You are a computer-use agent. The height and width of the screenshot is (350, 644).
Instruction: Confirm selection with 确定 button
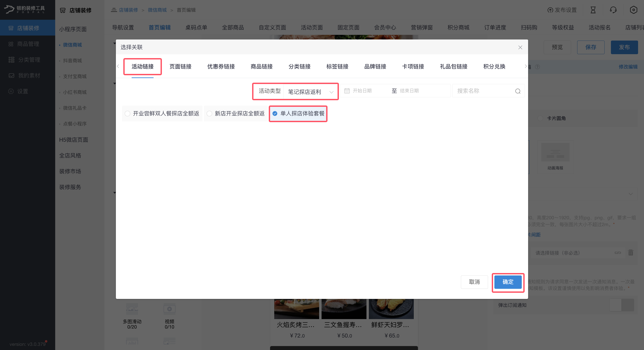pos(508,282)
